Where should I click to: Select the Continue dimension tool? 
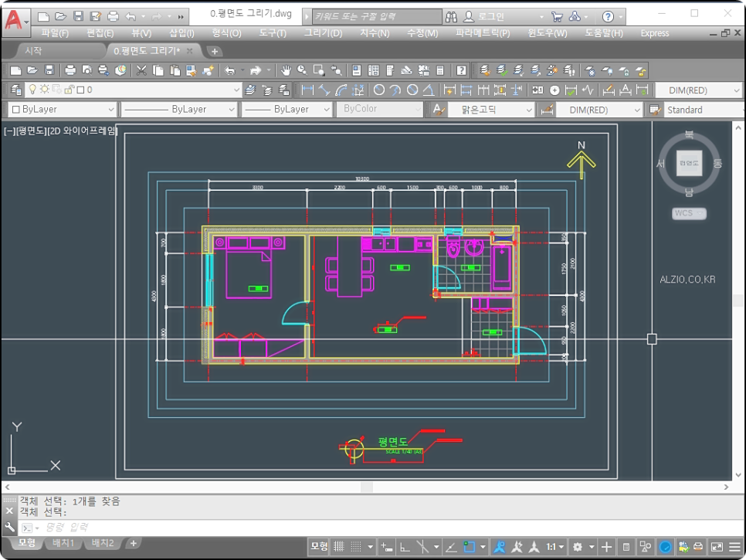(483, 90)
